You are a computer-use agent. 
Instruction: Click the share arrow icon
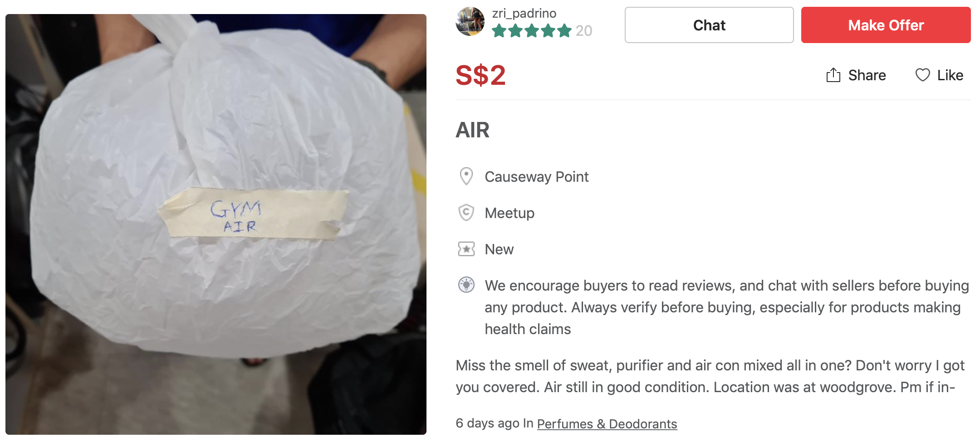coord(833,75)
